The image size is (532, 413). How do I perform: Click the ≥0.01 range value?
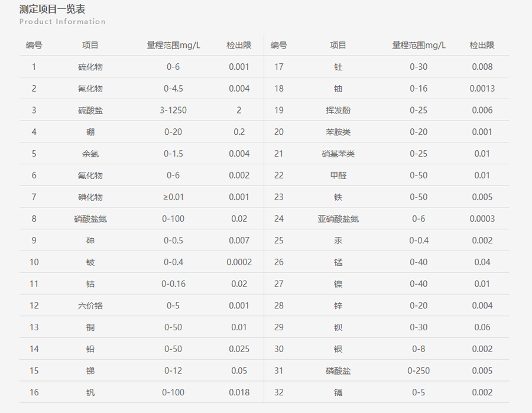pyautogui.click(x=173, y=197)
